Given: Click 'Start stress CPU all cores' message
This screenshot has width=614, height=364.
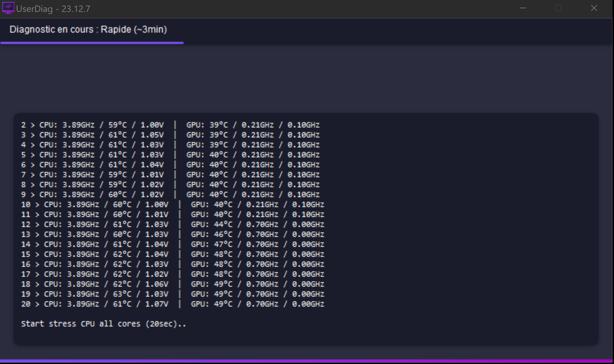Looking at the screenshot, I should [x=103, y=324].
